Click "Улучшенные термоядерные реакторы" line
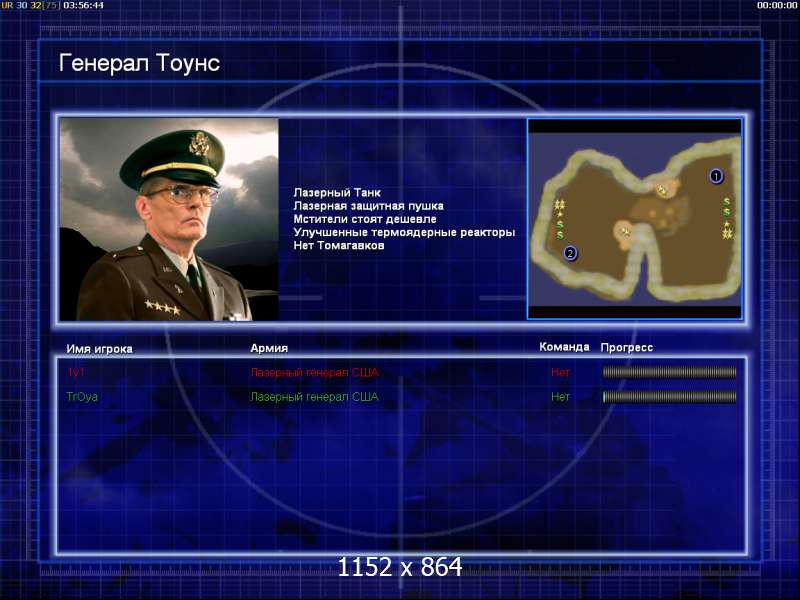 point(404,232)
